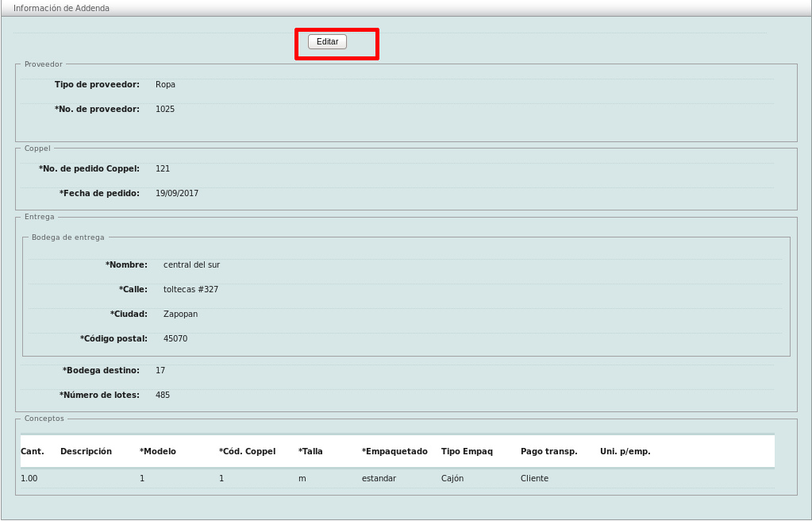Click the Información de Addenda title

[x=61, y=8]
